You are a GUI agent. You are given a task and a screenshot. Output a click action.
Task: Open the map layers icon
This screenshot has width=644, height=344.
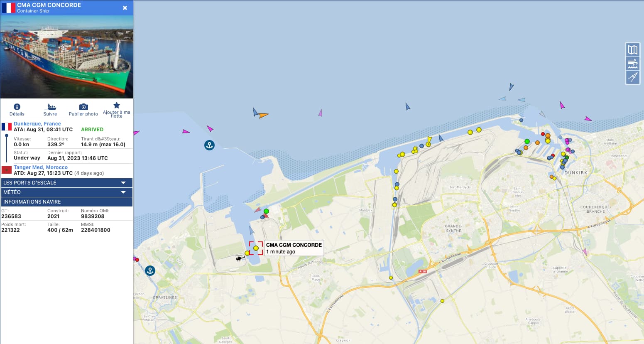click(x=632, y=50)
